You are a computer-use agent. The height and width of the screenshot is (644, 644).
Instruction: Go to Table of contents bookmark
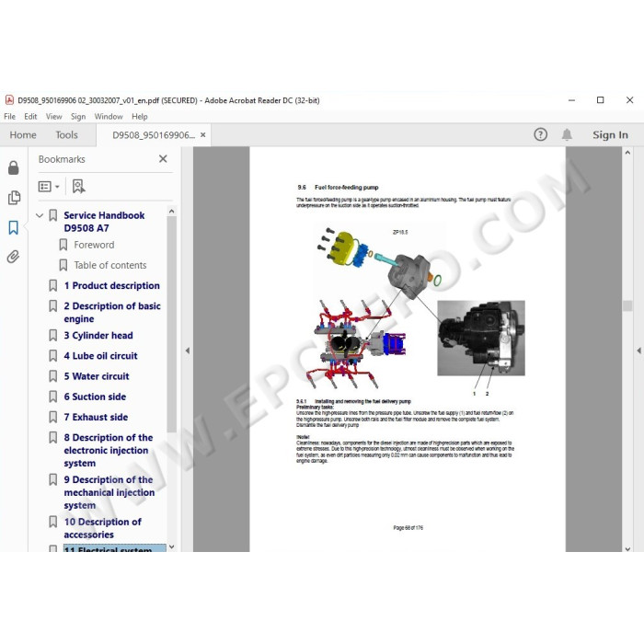[x=110, y=265]
